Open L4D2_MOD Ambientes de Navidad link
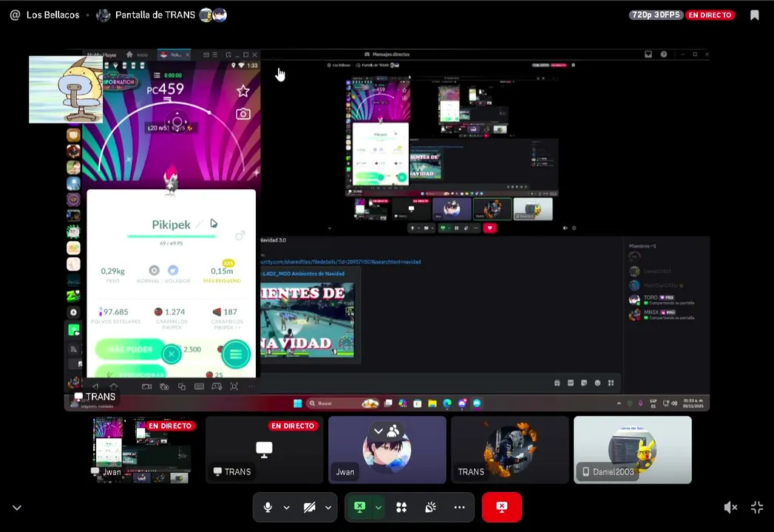The width and height of the screenshot is (774, 532). 302,273
